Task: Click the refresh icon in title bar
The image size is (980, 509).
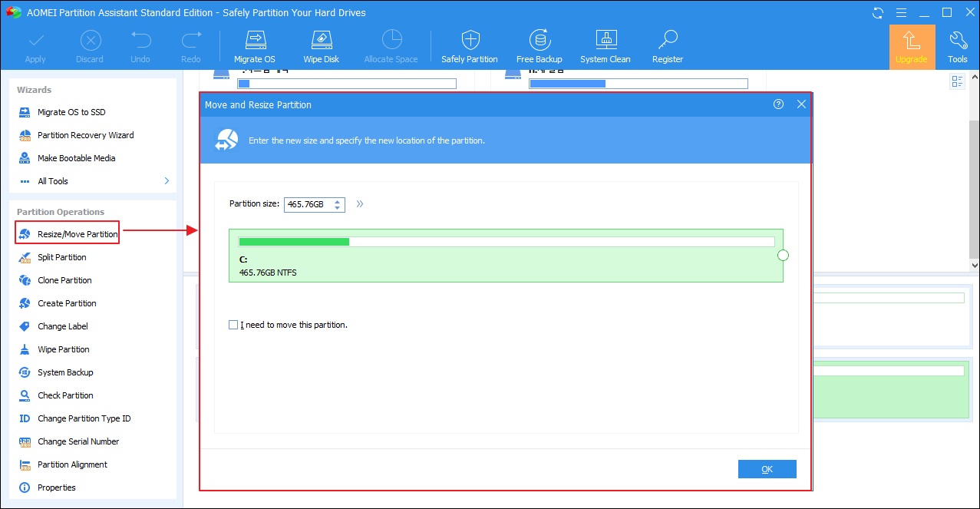Action: (x=878, y=12)
